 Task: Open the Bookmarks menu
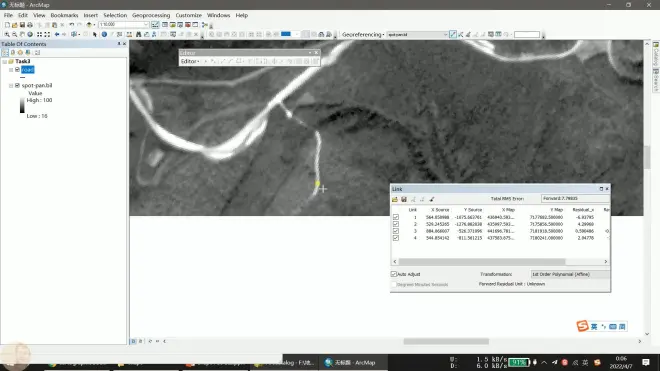point(64,15)
